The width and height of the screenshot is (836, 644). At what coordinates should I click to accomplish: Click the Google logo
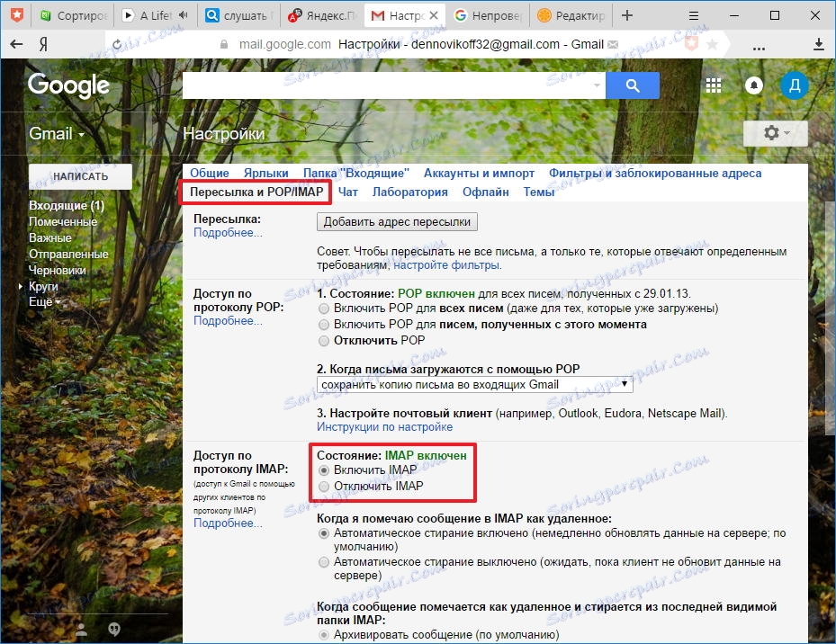coord(68,85)
